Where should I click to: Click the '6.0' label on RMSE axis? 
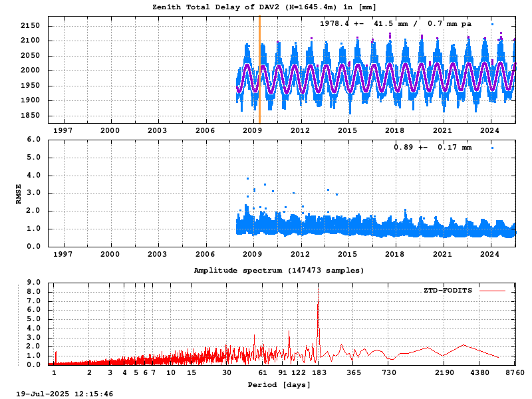pyautogui.click(x=34, y=140)
